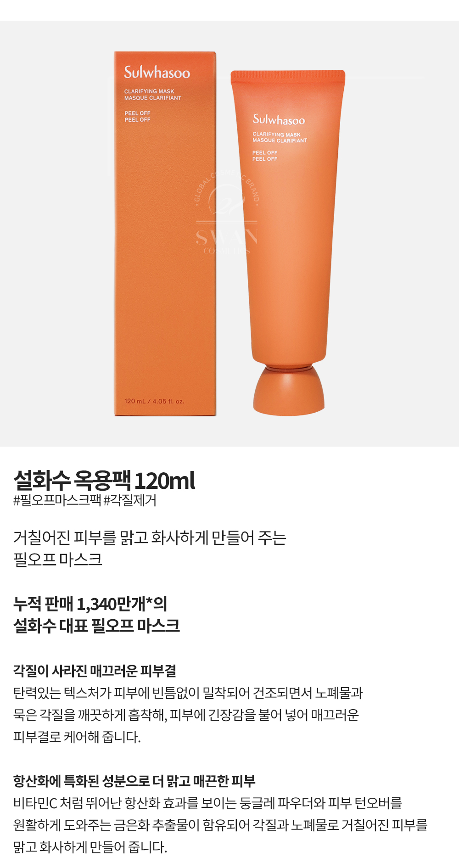Click the Sulwhasoo orange product box image
The width and height of the screenshot is (459, 868).
click(x=165, y=234)
